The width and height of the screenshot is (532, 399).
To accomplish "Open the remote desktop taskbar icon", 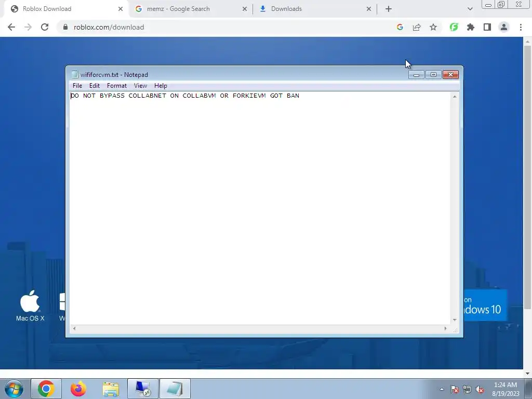I will pyautogui.click(x=143, y=389).
